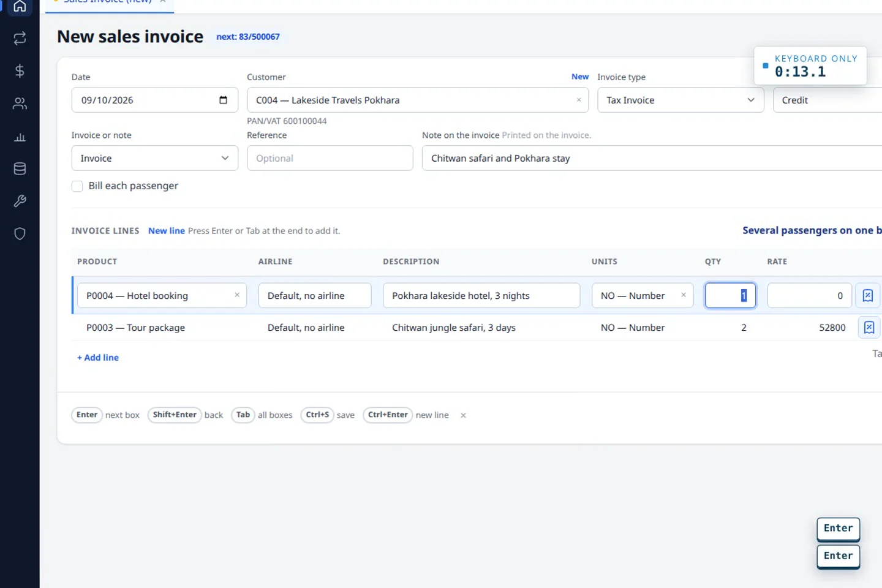The width and height of the screenshot is (882, 588).
Task: Open the repeat arrows sidebar icon
Action: (20, 39)
